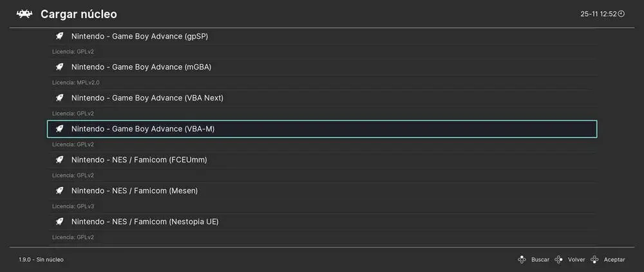Click rocket icon for VBA Next core

pyautogui.click(x=59, y=98)
